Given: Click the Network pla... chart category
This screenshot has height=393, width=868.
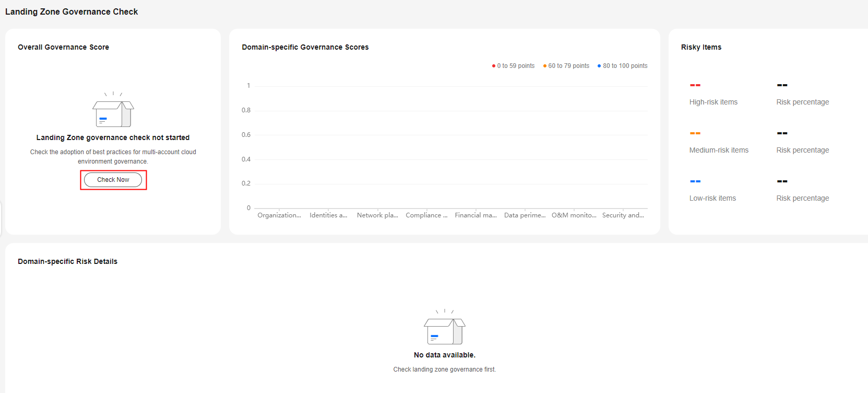Looking at the screenshot, I should click(x=377, y=215).
